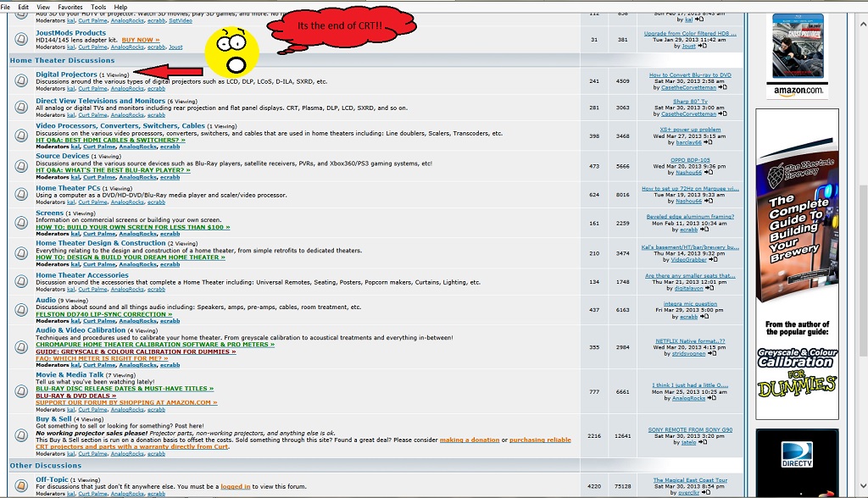The image size is (868, 498).
Task: Open the File menu
Action: click(x=6, y=7)
